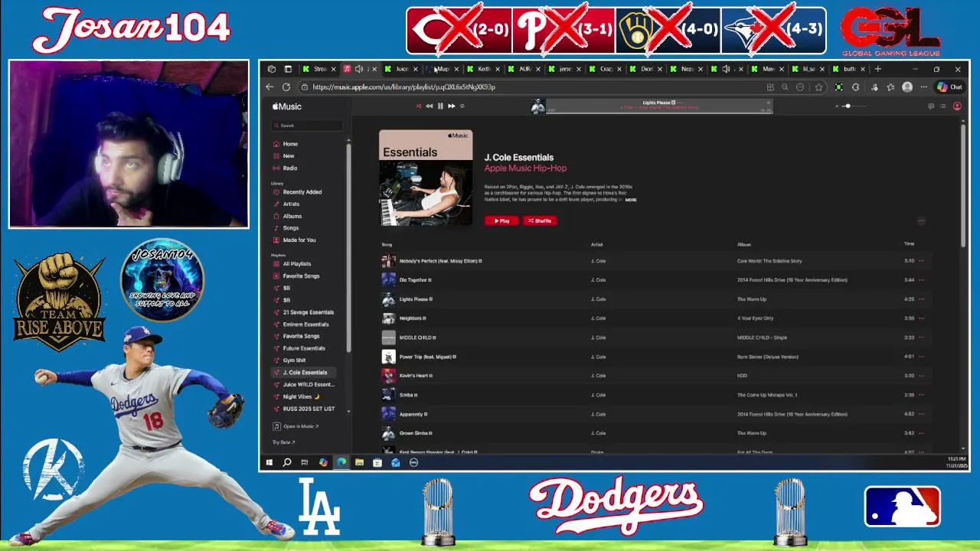Open more options for Neighbors

tap(921, 318)
